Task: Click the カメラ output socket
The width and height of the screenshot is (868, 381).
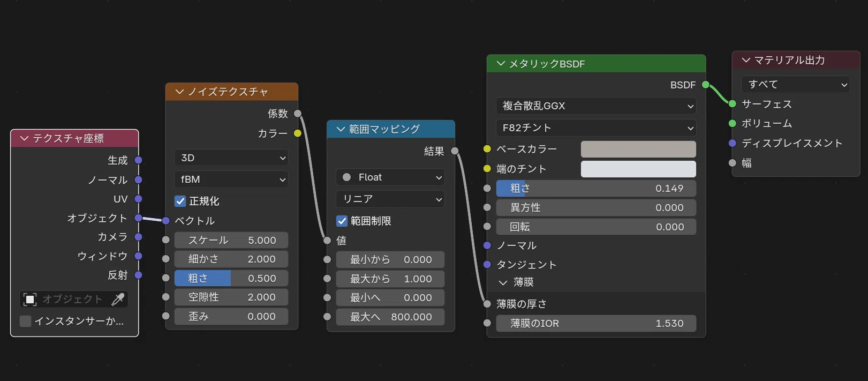Action: pos(138,237)
